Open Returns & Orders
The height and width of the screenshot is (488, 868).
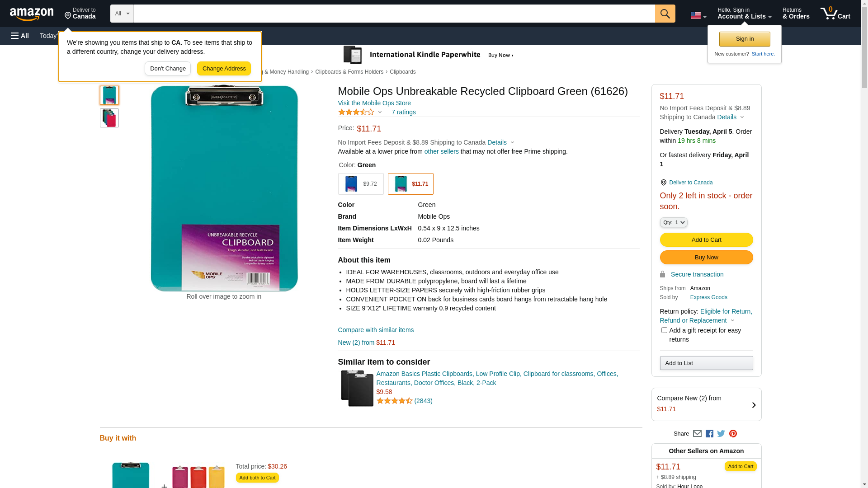point(796,14)
